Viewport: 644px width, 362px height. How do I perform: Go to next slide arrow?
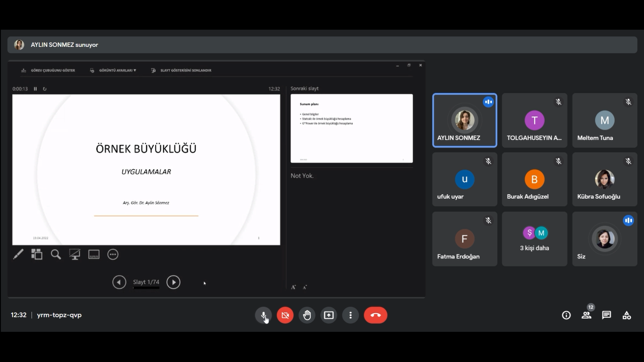[173, 282]
